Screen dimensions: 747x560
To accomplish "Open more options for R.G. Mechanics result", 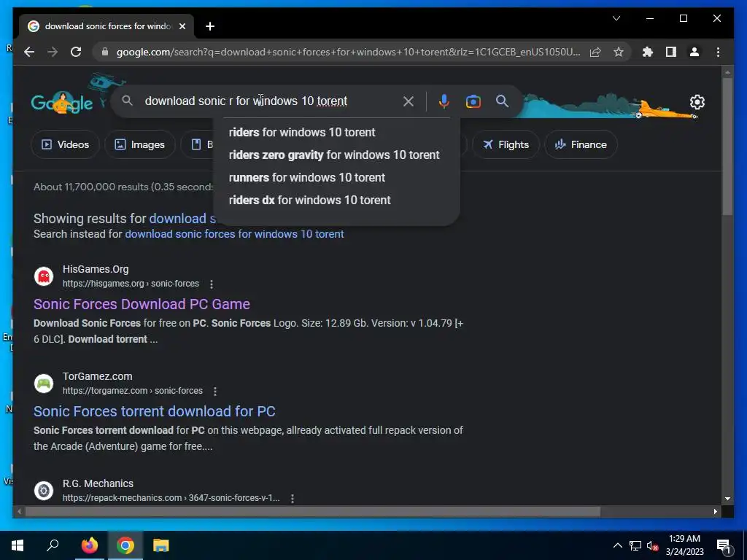I will coord(292,498).
